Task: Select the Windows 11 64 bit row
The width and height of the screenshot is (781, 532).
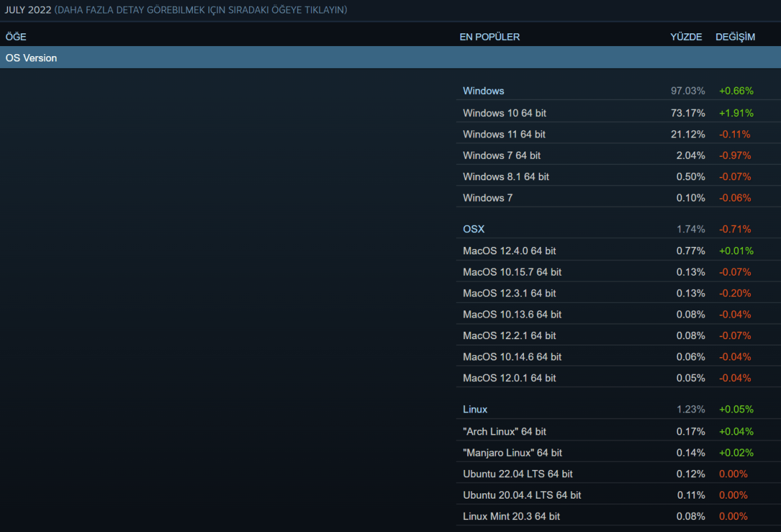Action: pos(618,134)
